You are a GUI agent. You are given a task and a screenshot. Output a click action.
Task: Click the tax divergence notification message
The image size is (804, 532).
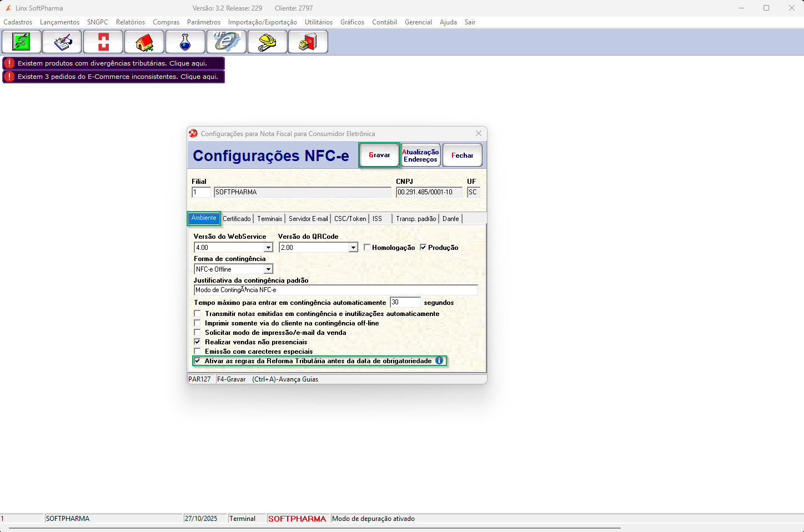(x=112, y=63)
